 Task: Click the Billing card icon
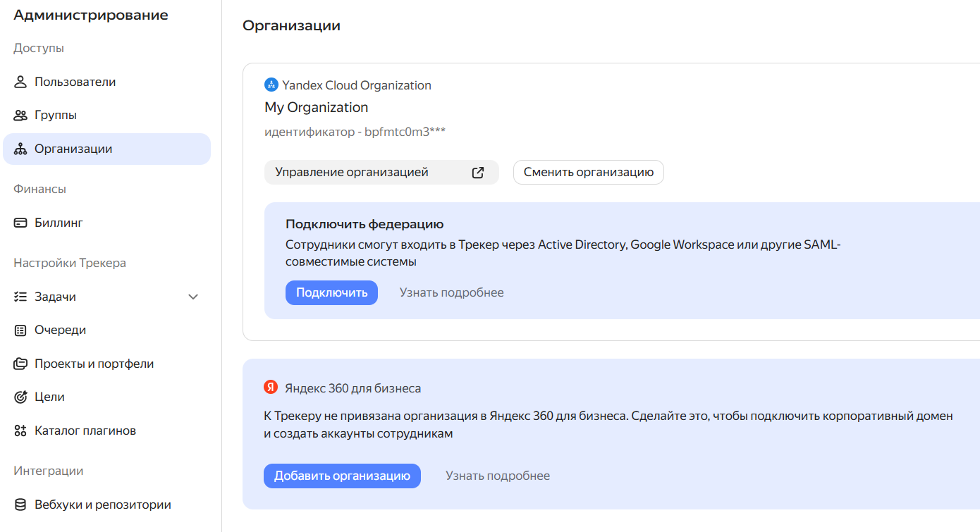pyautogui.click(x=20, y=223)
